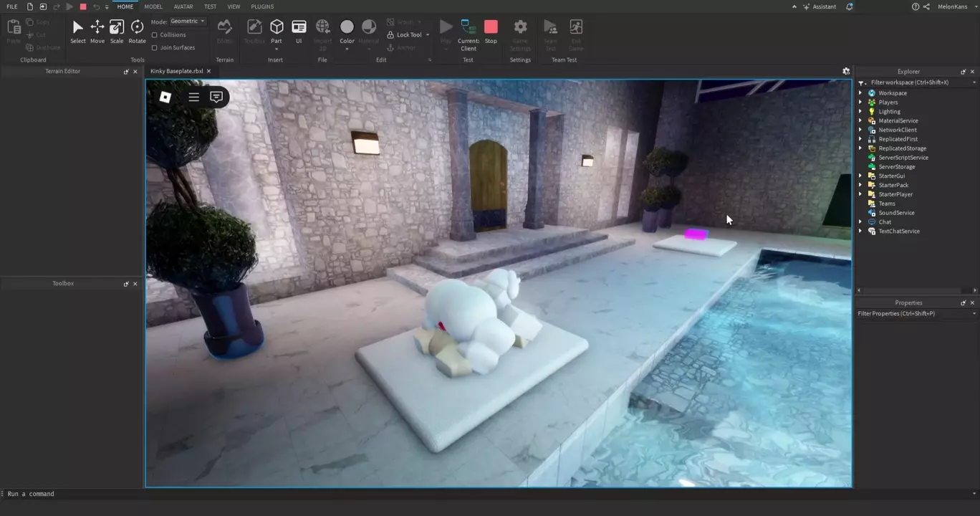This screenshot has width=980, height=516.
Task: Expand the Workspace tree node
Action: coord(860,93)
